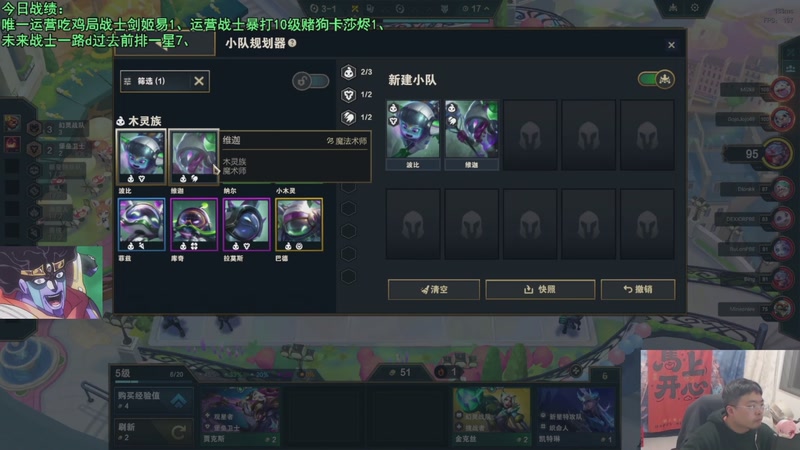Select the 木灵族 trait icon showing 2/3
This screenshot has height=450, width=800.
tap(348, 72)
